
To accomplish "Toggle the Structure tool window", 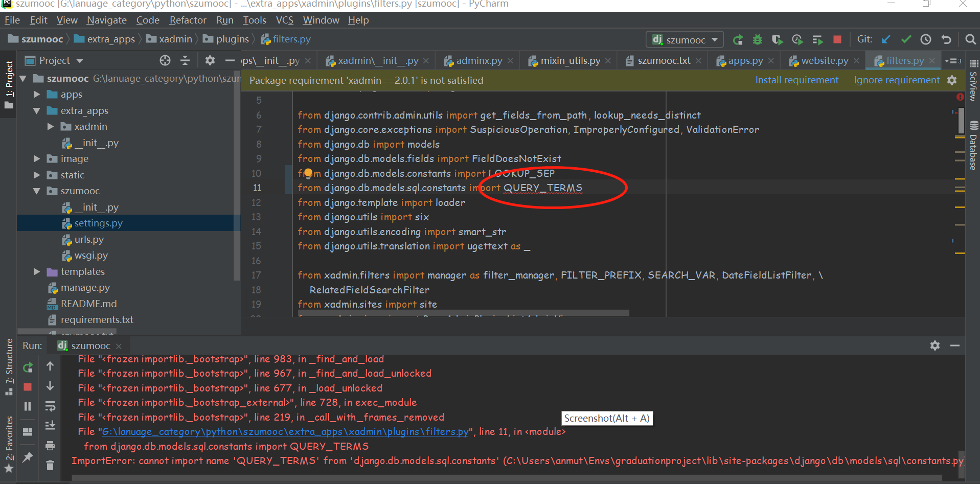I will 9,367.
